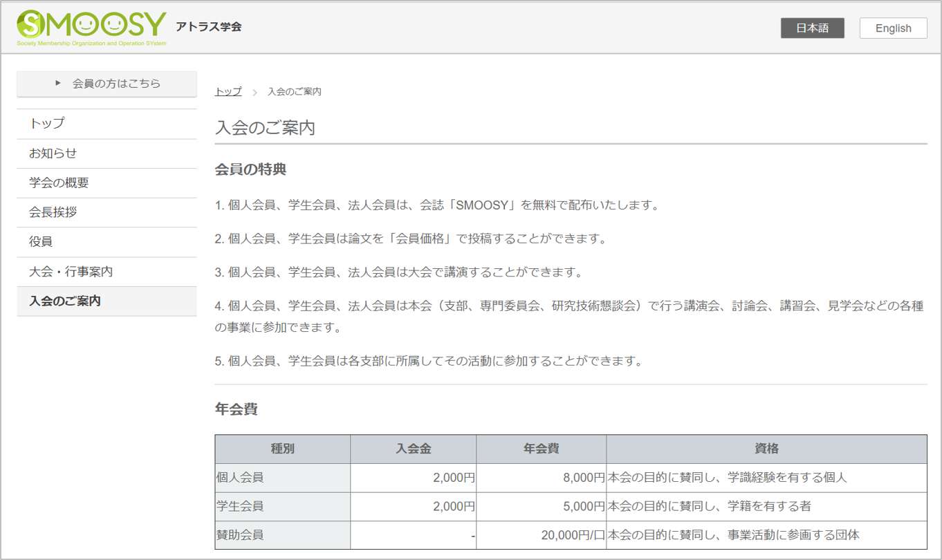The image size is (942, 560).
Task: Select the 個人会員 row label in the table
Action: 240,478
